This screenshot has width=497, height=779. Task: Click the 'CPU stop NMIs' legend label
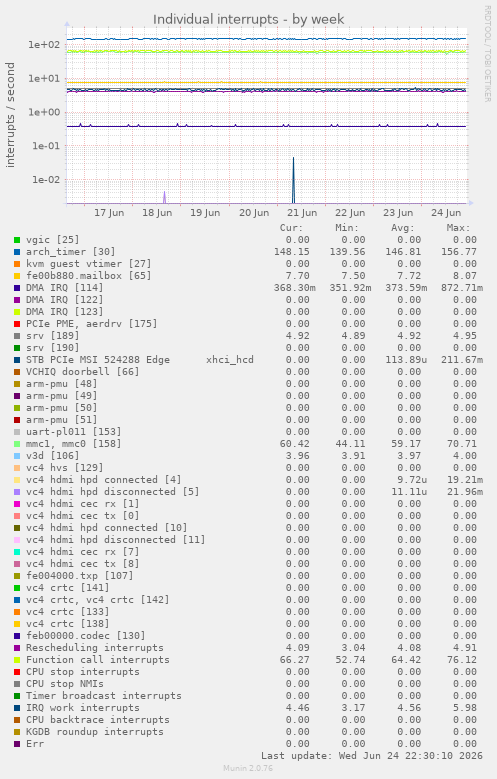click(65, 684)
